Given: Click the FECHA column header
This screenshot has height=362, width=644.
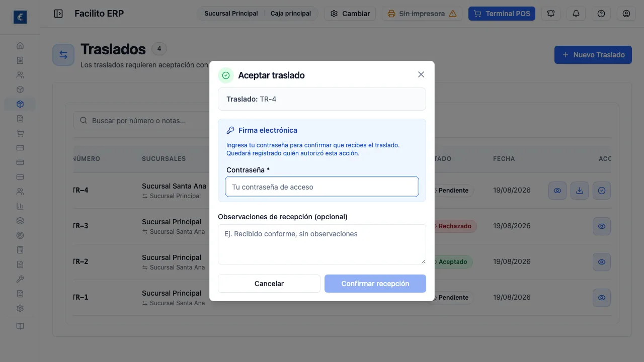Looking at the screenshot, I should tap(504, 158).
